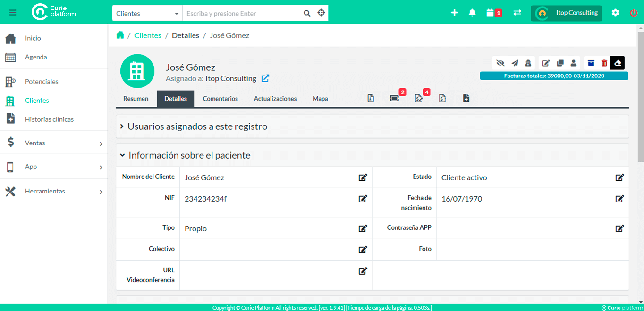Open the Mapa tab
Screen dimensions: 644x311
pyautogui.click(x=320, y=99)
